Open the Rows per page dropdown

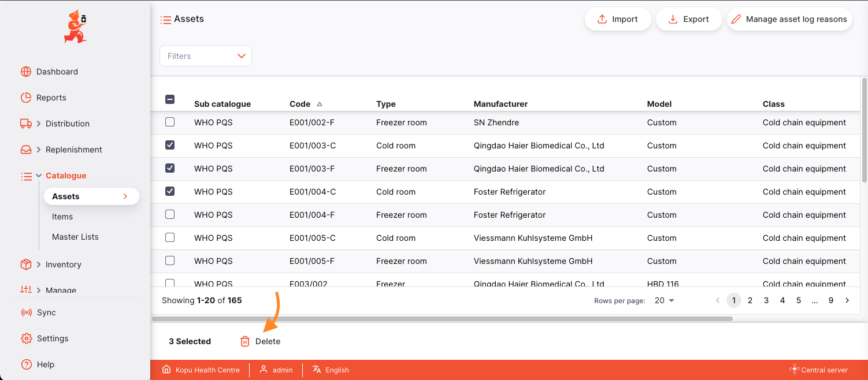click(665, 300)
